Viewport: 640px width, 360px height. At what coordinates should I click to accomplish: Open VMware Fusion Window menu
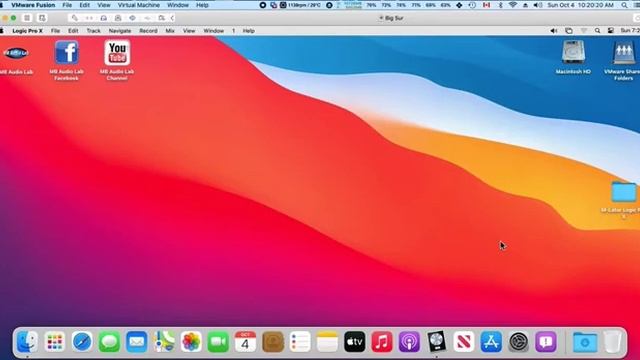click(178, 5)
